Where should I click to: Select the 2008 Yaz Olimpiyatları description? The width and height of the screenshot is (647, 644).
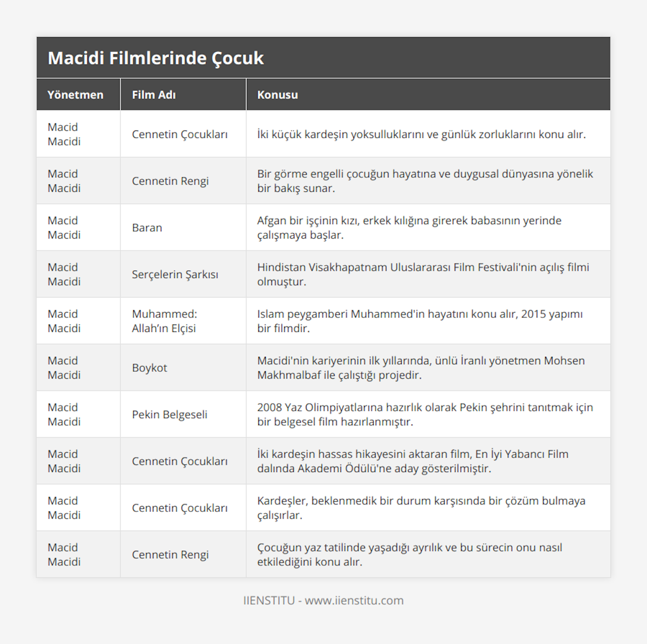pos(425,414)
